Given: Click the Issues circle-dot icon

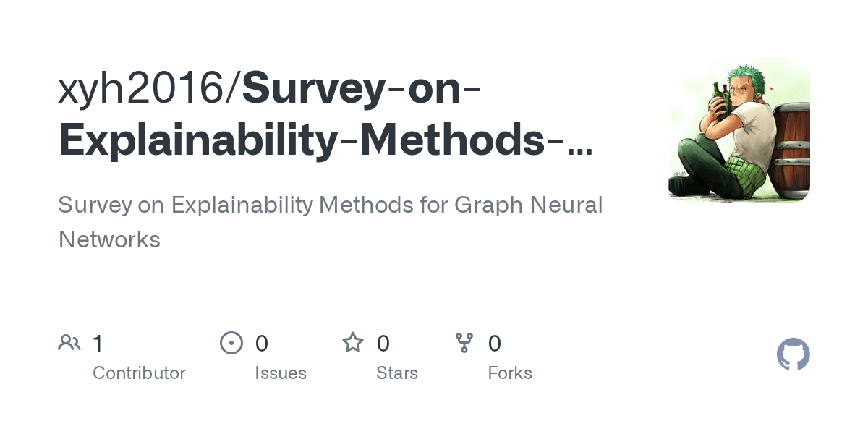Looking at the screenshot, I should point(231,343).
